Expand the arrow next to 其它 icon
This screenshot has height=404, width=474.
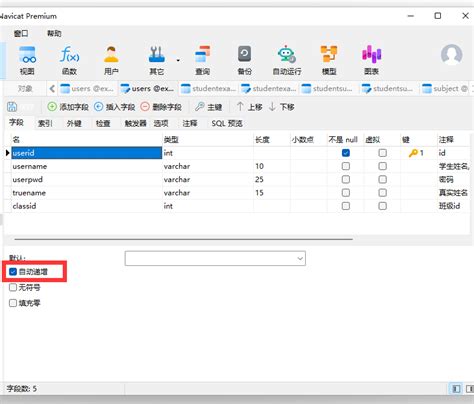click(x=178, y=60)
